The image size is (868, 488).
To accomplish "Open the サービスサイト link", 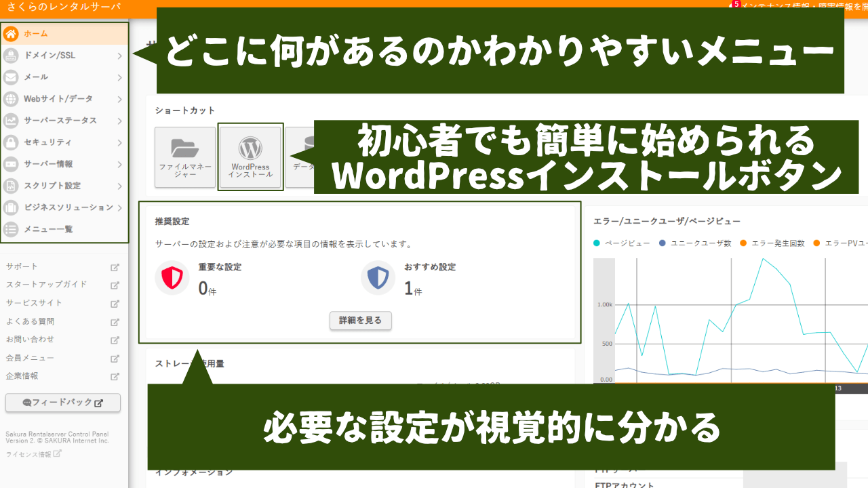I will pos(34,304).
